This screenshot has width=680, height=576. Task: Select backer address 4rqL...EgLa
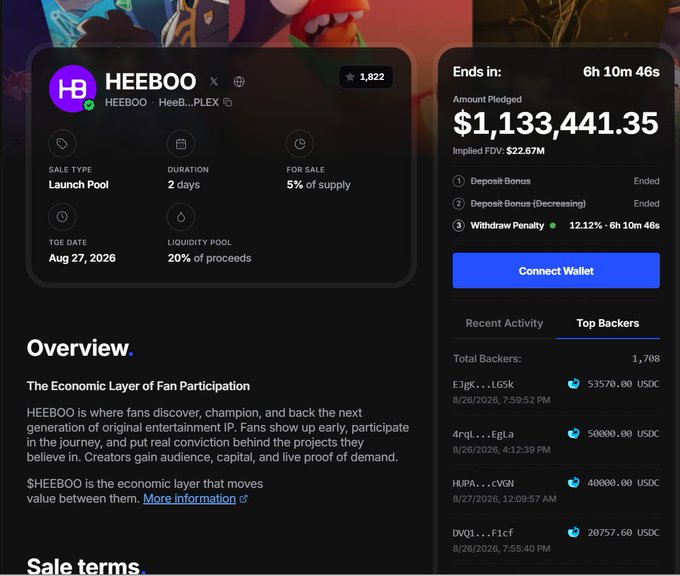click(483, 434)
